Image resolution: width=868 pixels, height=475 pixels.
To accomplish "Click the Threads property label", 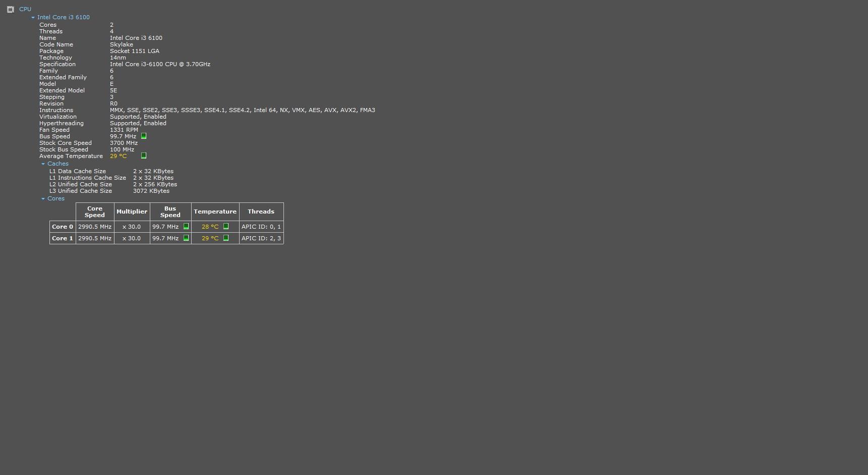I will (x=51, y=31).
